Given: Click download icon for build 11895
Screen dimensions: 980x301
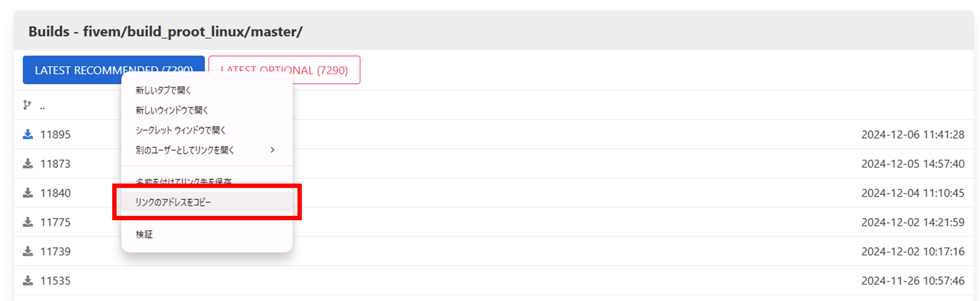Looking at the screenshot, I should [28, 134].
